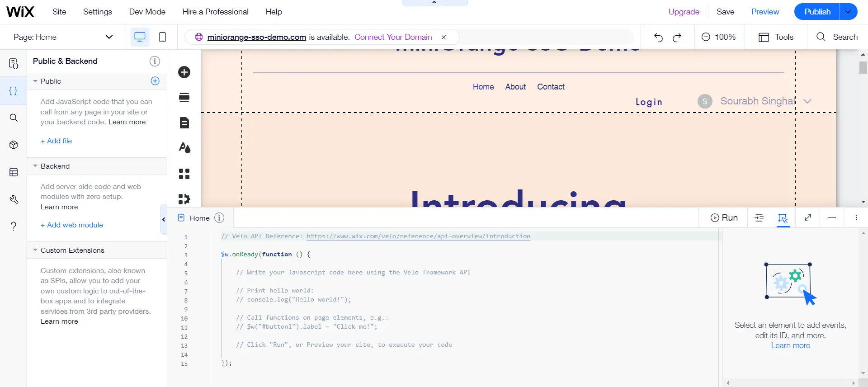
Task: Click the Save button
Action: coord(726,12)
